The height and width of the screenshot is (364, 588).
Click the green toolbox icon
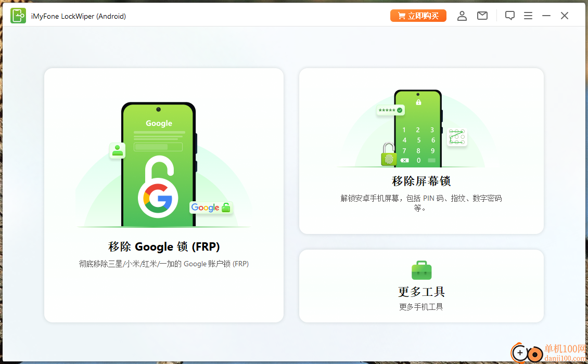click(421, 270)
